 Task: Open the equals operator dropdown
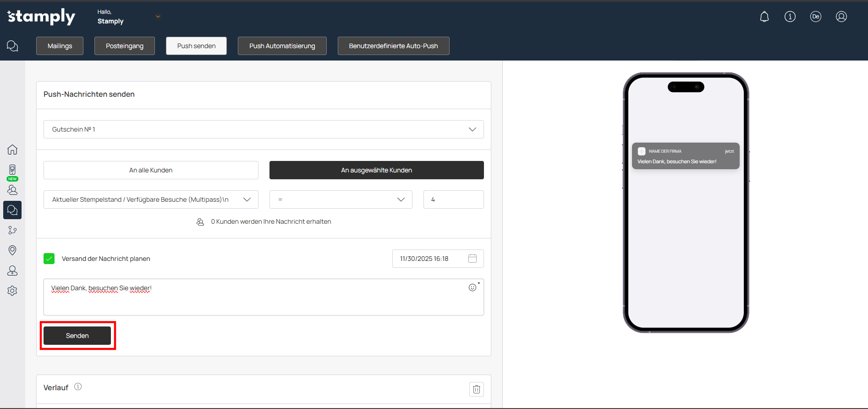pyautogui.click(x=341, y=199)
